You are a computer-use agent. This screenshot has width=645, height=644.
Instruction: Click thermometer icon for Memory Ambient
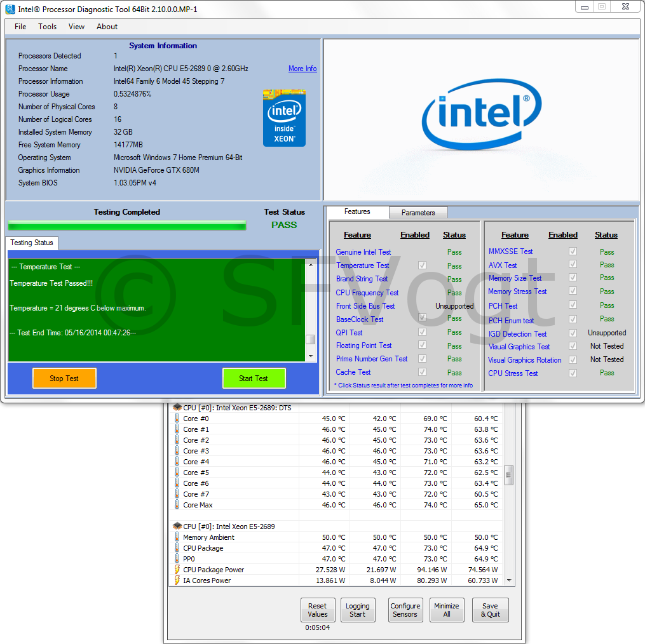pyautogui.click(x=177, y=537)
